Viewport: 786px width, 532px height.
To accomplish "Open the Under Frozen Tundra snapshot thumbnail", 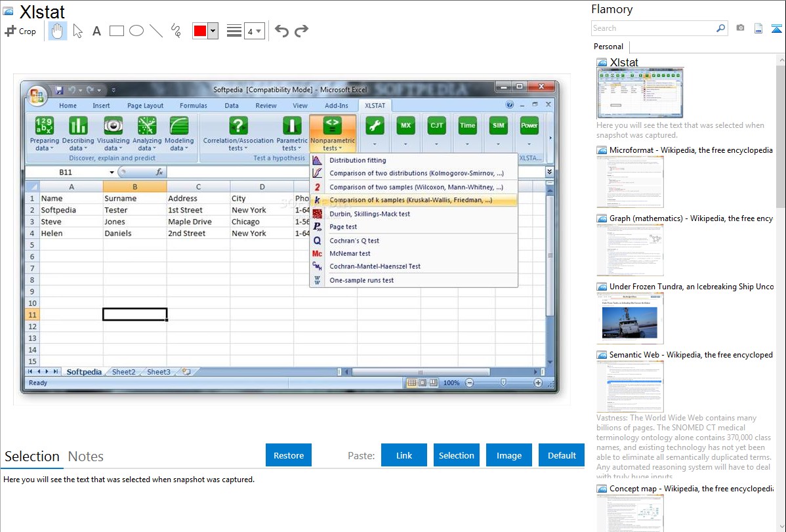I will [x=630, y=318].
